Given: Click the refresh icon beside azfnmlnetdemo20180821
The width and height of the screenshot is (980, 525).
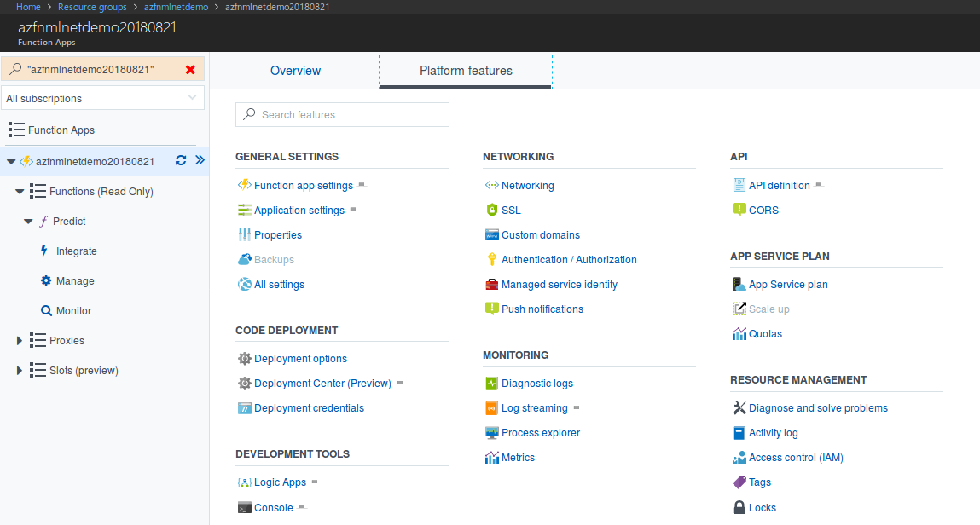Looking at the screenshot, I should tap(181, 160).
